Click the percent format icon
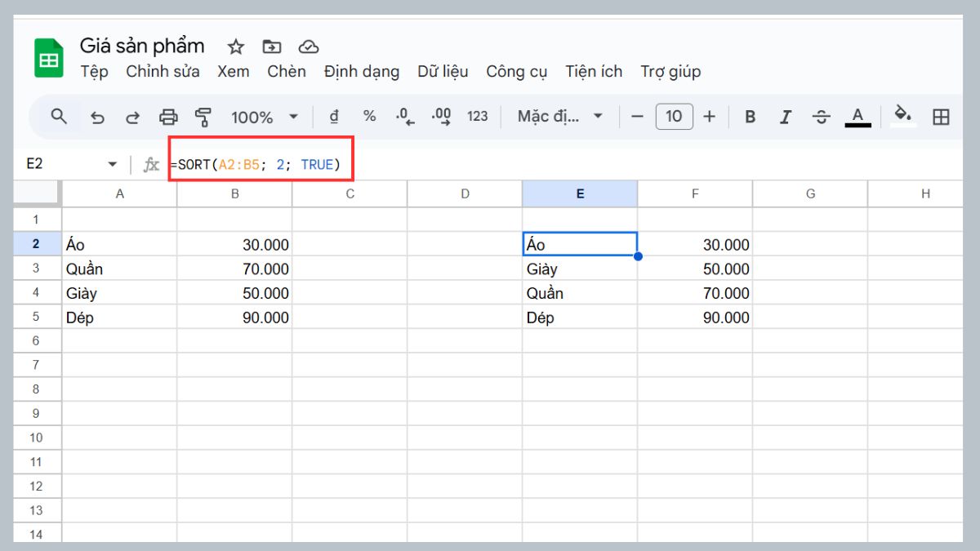The image size is (980, 551). (x=369, y=116)
